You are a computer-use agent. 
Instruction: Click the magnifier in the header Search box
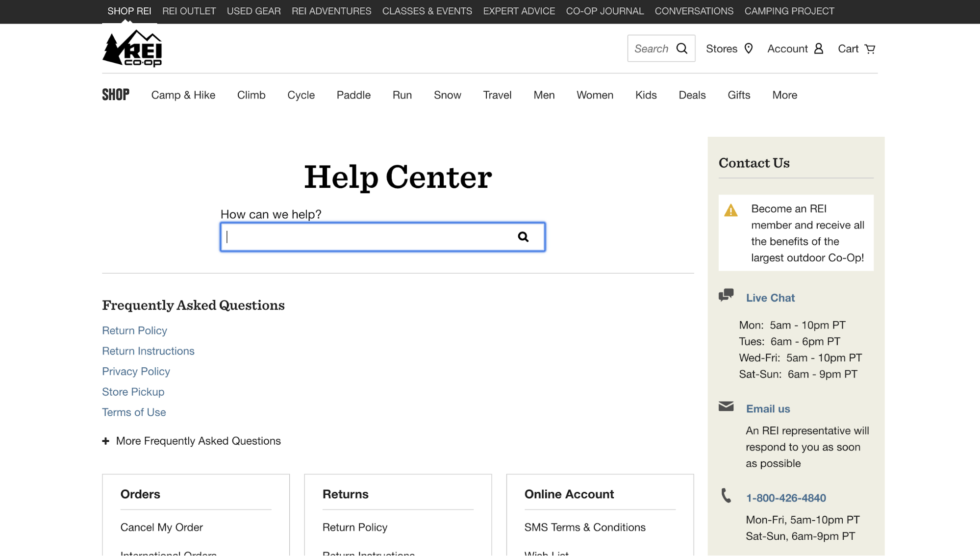(x=681, y=48)
